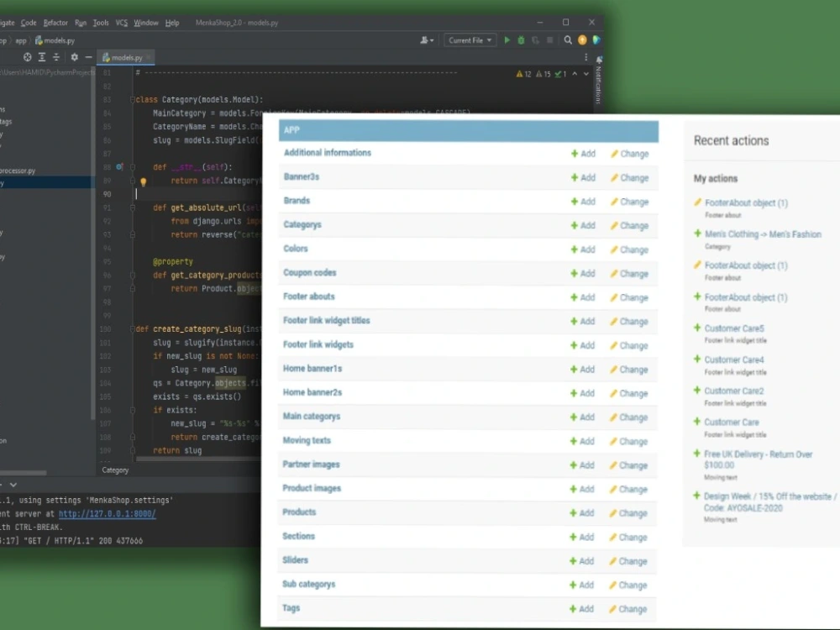Expand all in project tool window
The image size is (840, 630).
pyautogui.click(x=42, y=57)
